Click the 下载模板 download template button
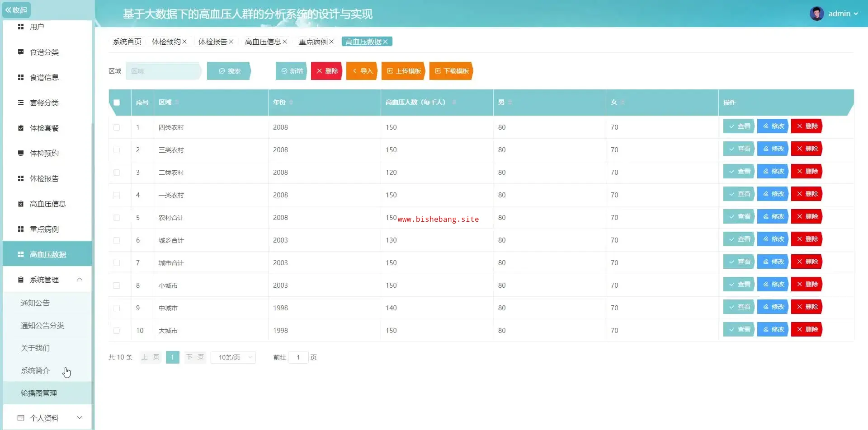This screenshot has height=430, width=868. (451, 71)
